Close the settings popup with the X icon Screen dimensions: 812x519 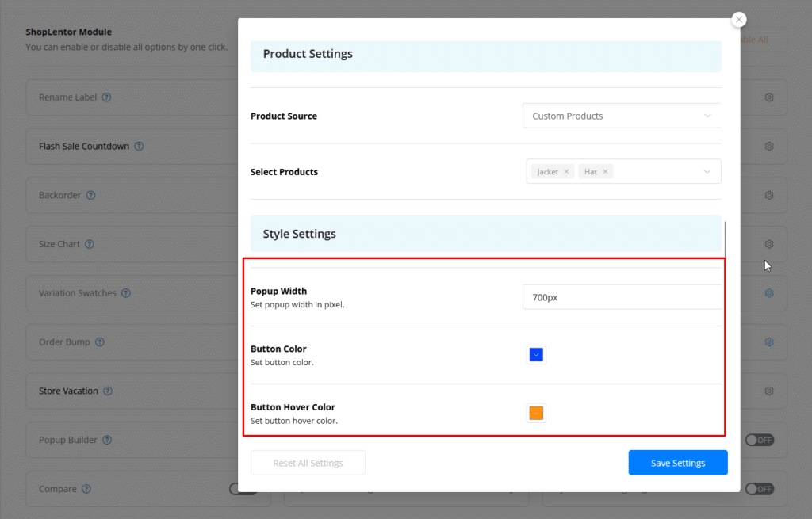tap(739, 20)
